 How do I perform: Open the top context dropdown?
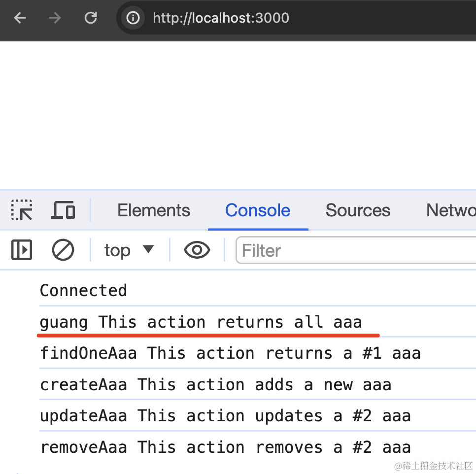click(x=129, y=250)
